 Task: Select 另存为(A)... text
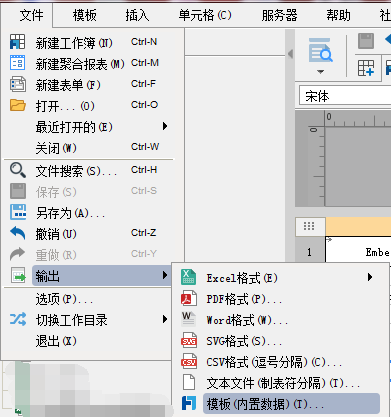[x=71, y=213]
